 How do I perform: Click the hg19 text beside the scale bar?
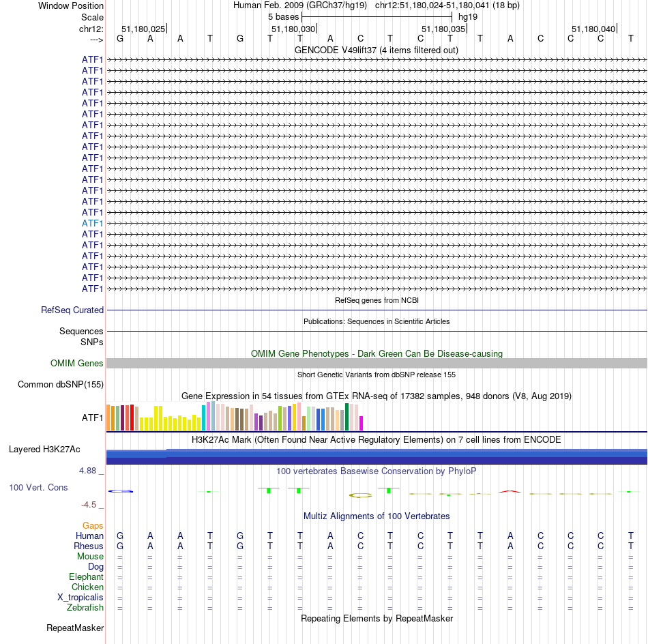pyautogui.click(x=468, y=17)
